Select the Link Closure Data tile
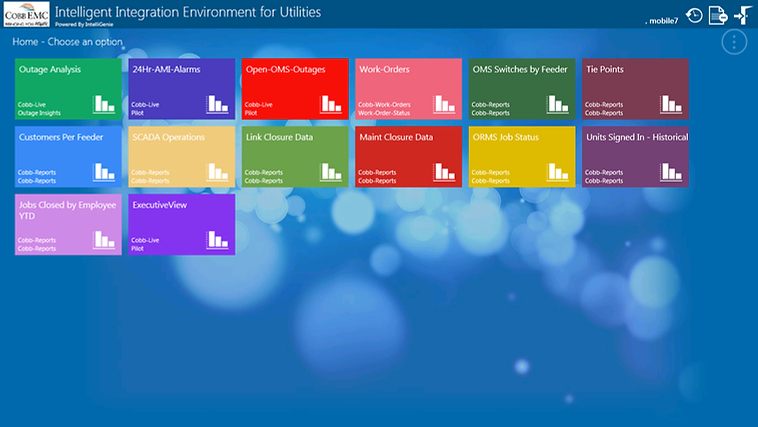The height and width of the screenshot is (427, 758). pyautogui.click(x=294, y=156)
